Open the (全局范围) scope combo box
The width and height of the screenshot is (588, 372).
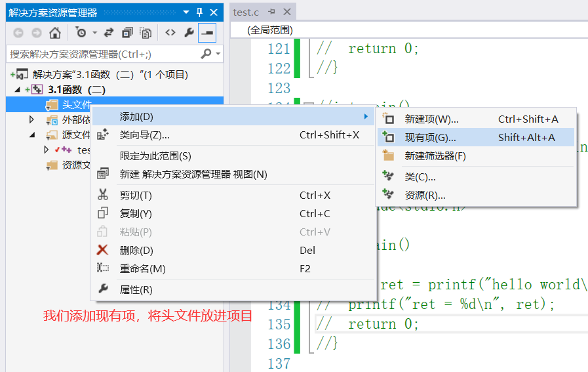point(409,30)
